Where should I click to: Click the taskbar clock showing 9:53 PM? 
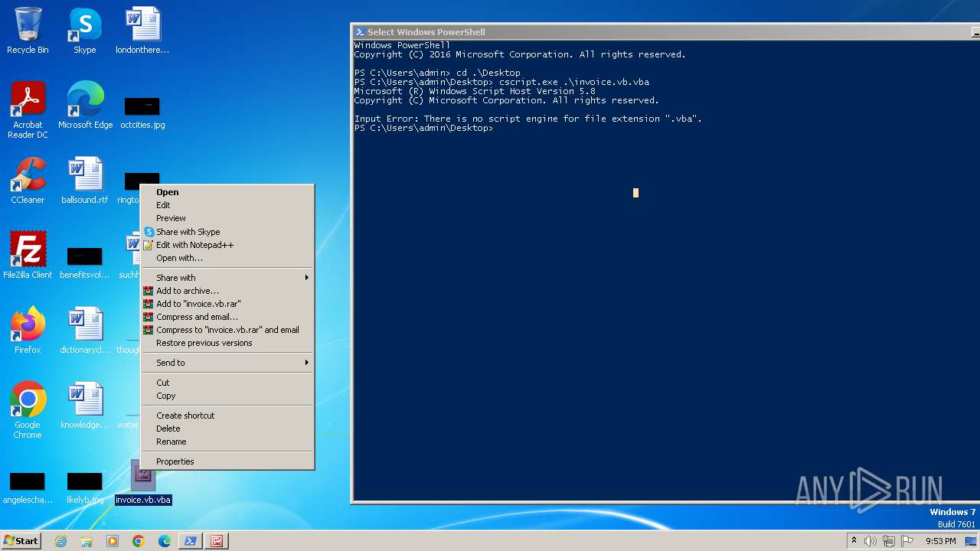[940, 541]
